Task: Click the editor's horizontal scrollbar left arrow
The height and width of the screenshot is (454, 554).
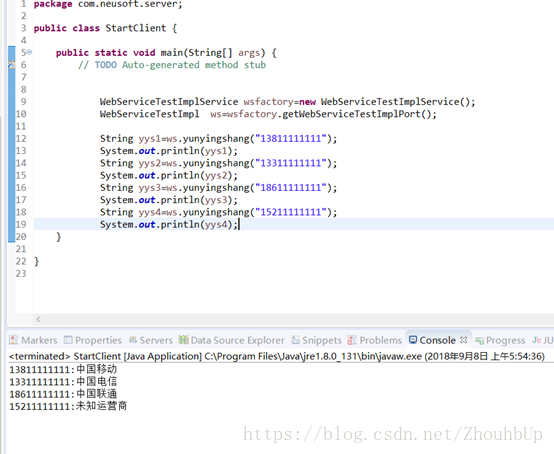Action: coord(39,319)
